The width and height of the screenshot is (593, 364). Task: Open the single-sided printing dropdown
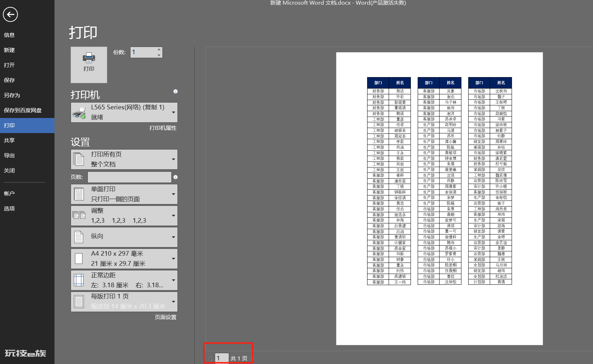click(124, 194)
